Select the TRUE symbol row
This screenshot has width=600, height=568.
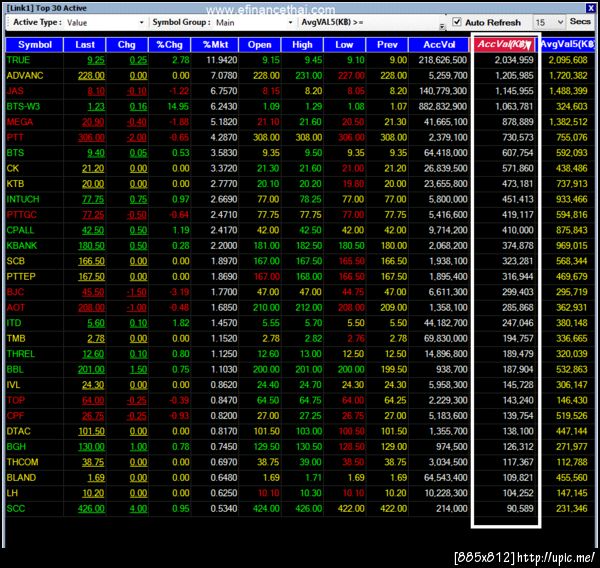coord(300,60)
